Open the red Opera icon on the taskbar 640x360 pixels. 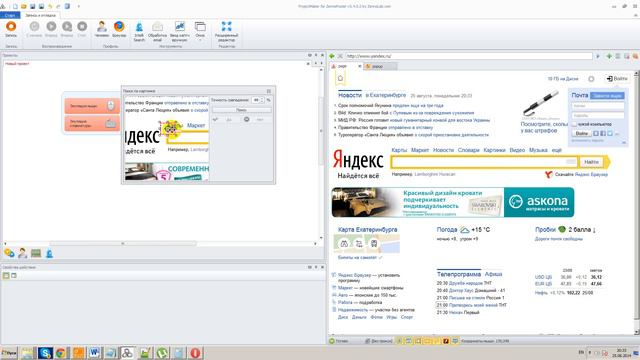click(195, 353)
